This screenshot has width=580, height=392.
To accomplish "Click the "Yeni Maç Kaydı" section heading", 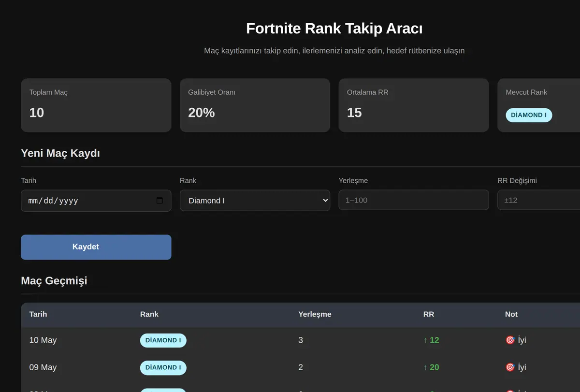I will click(x=60, y=153).
